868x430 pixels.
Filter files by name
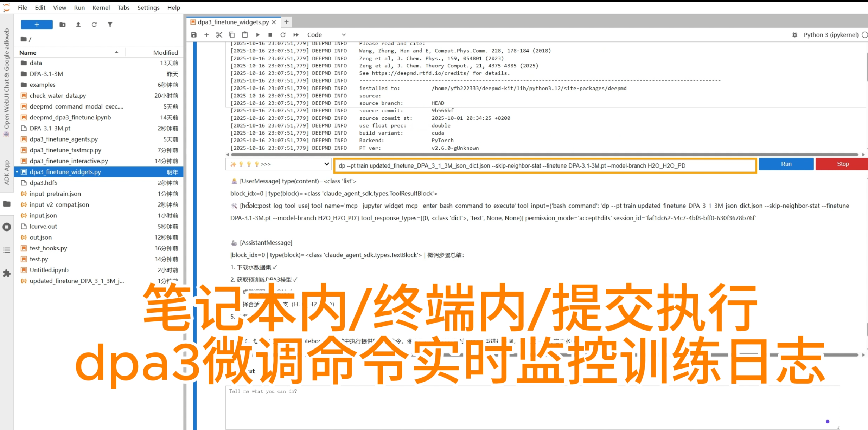click(x=110, y=24)
